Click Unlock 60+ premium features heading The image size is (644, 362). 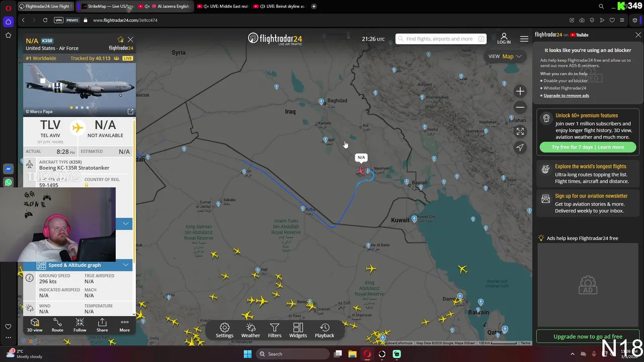coord(587,116)
